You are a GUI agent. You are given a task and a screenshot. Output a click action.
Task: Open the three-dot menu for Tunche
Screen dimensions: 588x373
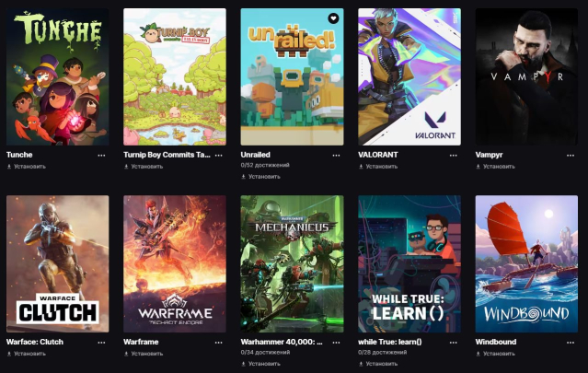pos(101,156)
